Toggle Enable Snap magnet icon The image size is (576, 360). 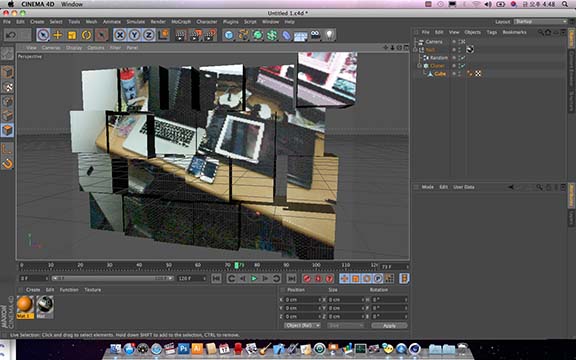(x=7, y=163)
